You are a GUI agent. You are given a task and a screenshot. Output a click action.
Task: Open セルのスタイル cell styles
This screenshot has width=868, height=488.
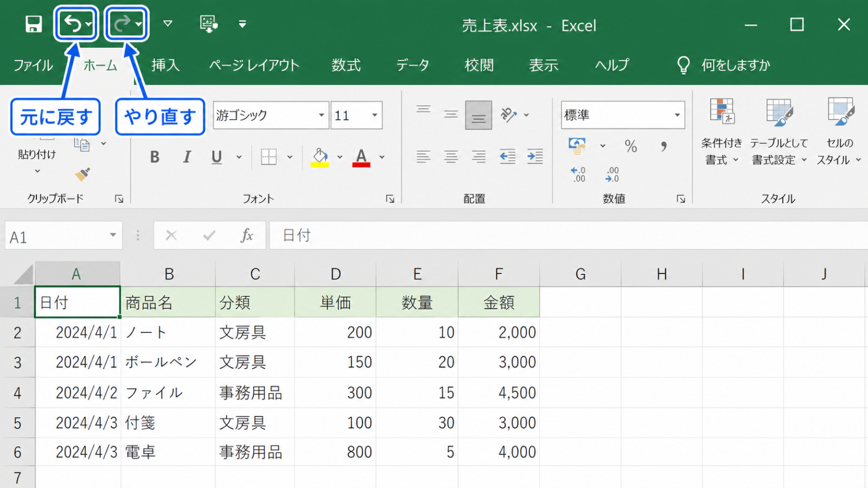pyautogui.click(x=840, y=132)
